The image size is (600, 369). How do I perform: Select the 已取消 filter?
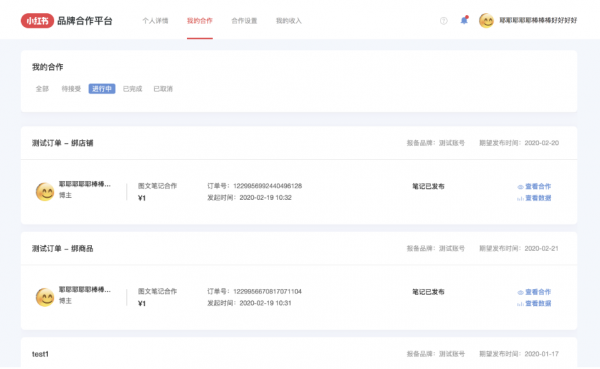163,89
